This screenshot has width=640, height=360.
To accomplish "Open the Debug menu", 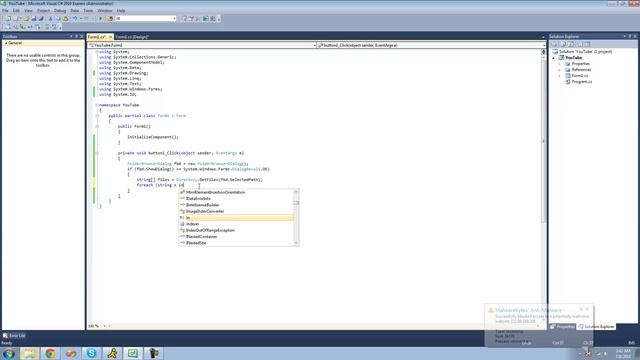I will pos(60,11).
